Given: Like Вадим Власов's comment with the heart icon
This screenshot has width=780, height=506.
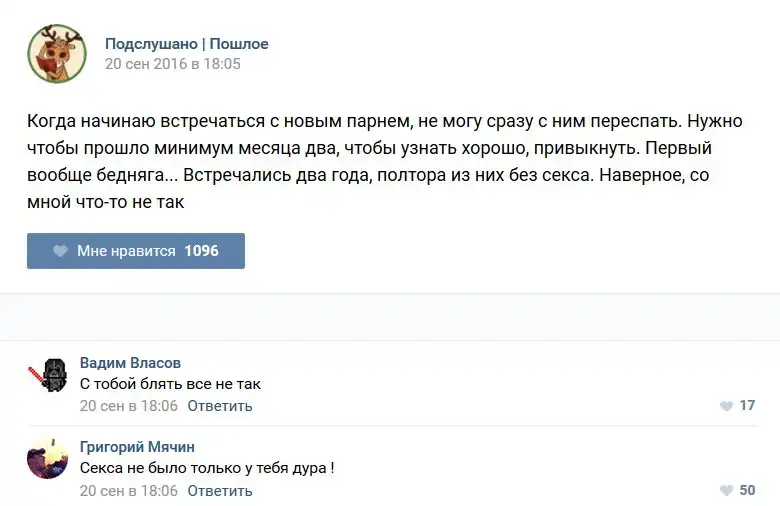Looking at the screenshot, I should click(x=726, y=406).
